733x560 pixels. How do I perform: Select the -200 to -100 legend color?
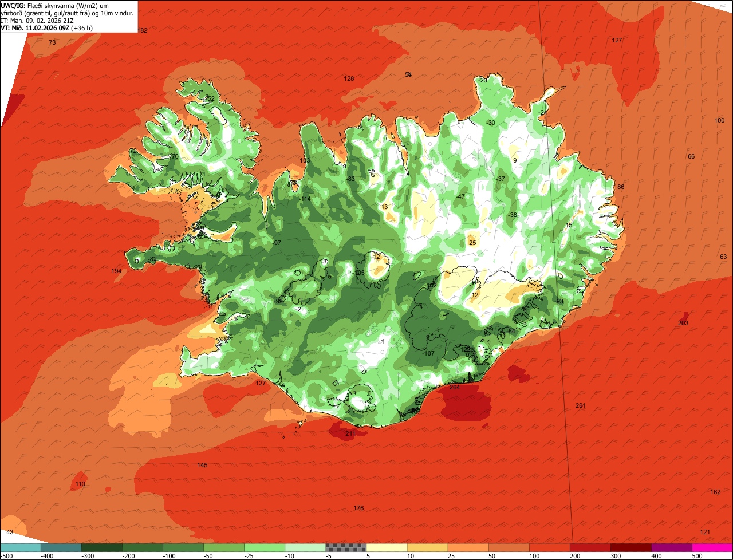(143, 547)
